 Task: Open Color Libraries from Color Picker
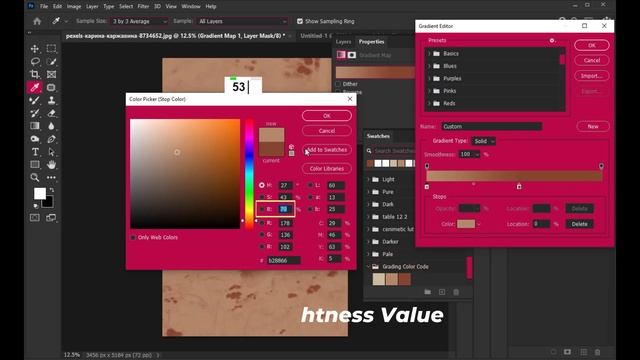click(327, 169)
